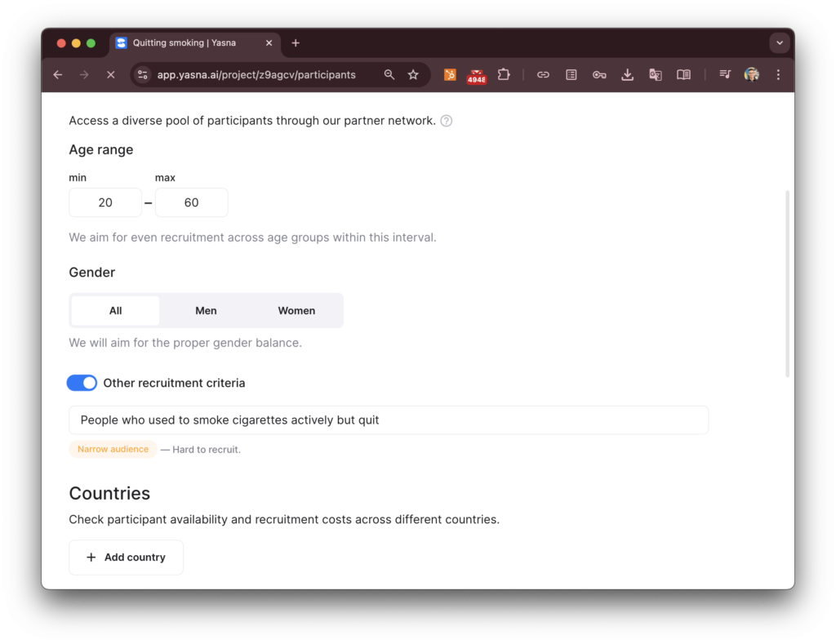Click the list document extension icon

click(x=571, y=74)
